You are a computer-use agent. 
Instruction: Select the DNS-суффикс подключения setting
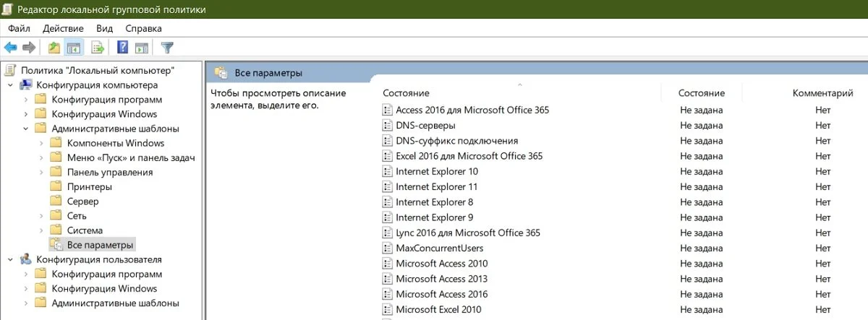[x=457, y=141]
